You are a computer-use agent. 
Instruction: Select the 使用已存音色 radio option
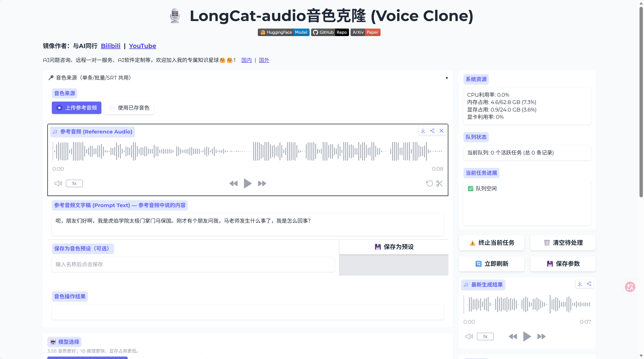coord(129,108)
